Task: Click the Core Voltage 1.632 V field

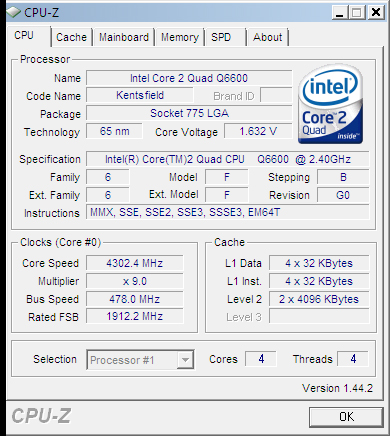Action: [x=258, y=131]
